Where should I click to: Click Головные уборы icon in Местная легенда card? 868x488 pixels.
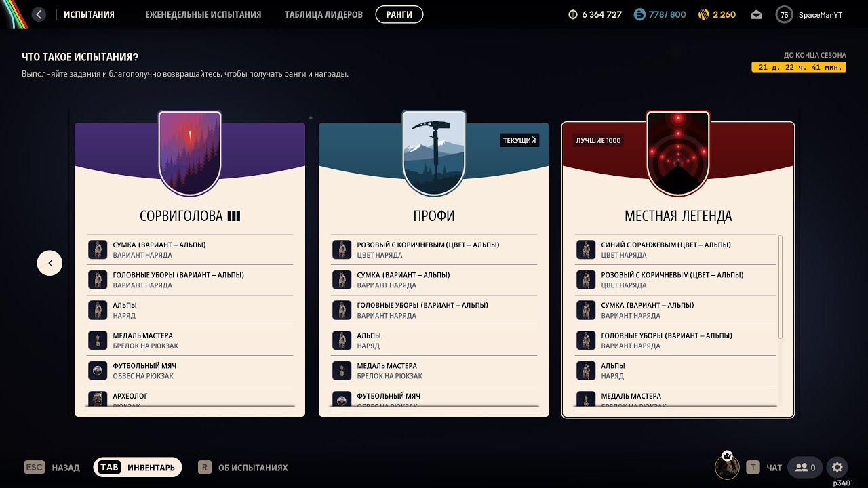pyautogui.click(x=586, y=340)
